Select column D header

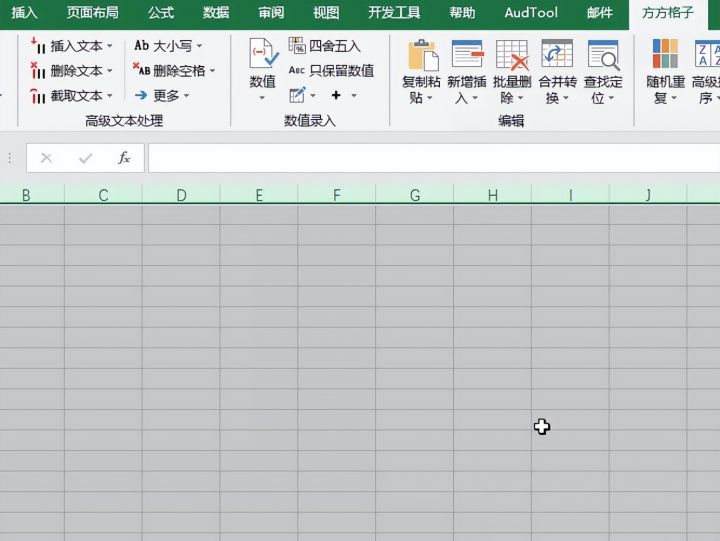[x=181, y=195]
